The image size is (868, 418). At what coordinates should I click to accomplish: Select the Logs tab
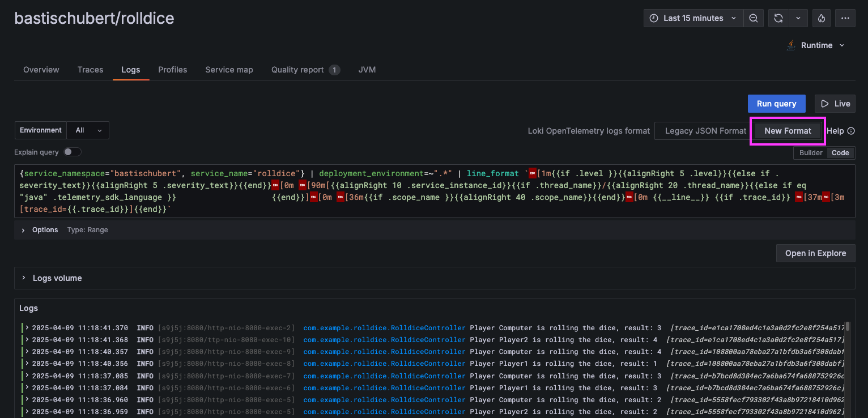tap(131, 70)
